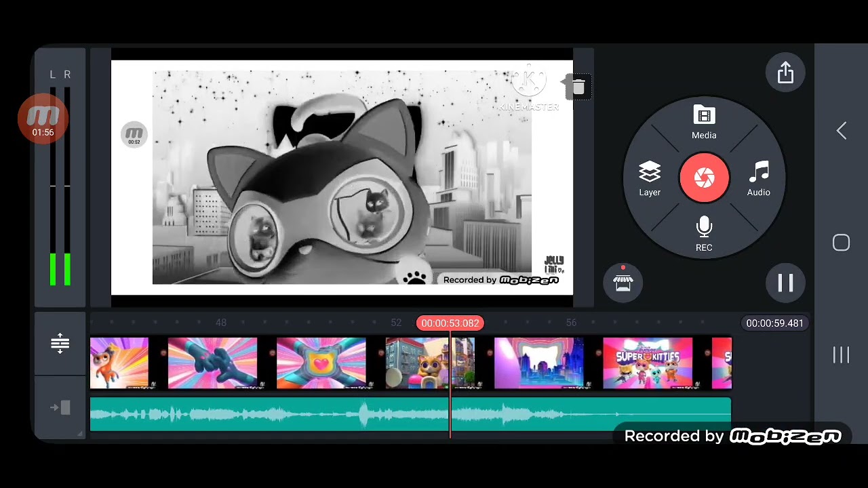
Task: Select the orange cat street clip
Action: 430,363
